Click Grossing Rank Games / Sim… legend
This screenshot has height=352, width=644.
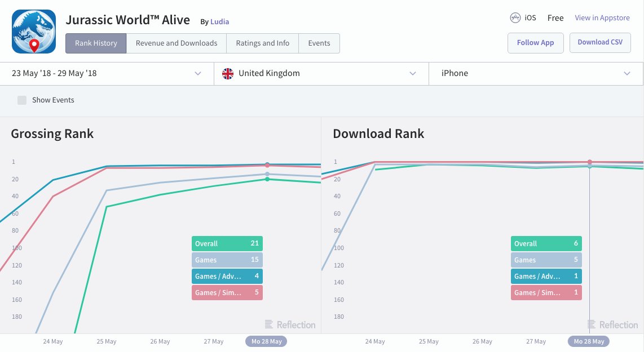point(227,292)
